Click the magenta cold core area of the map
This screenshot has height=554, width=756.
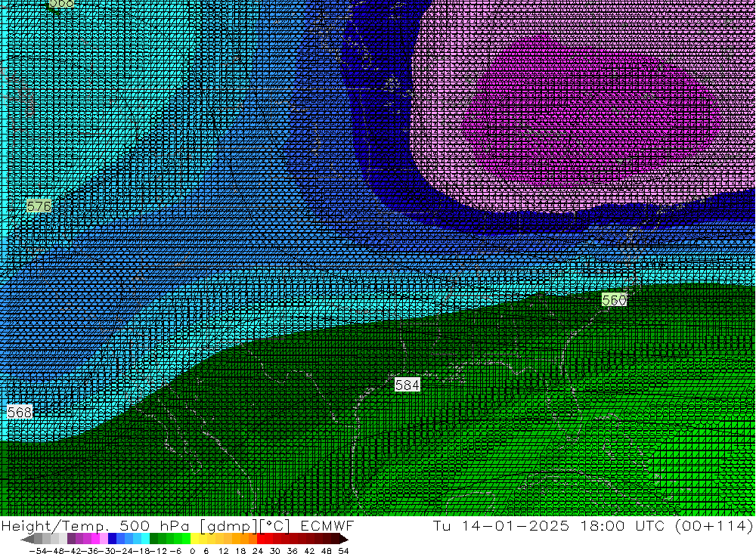(x=593, y=111)
